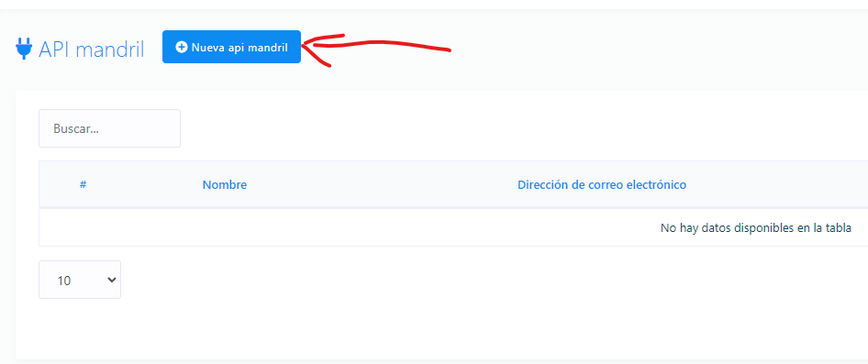Image resolution: width=868 pixels, height=364 pixels.
Task: Click the empty table body row
Action: 453,227
